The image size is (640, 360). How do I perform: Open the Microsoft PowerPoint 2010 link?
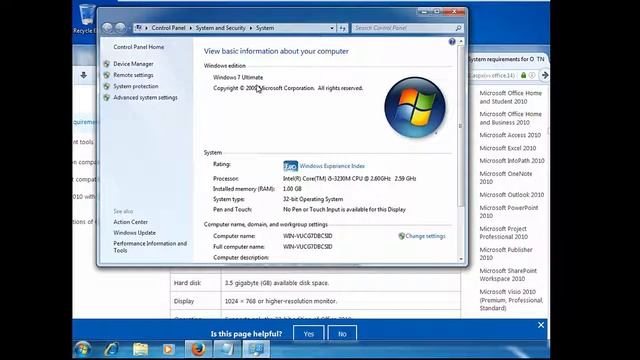tap(509, 211)
